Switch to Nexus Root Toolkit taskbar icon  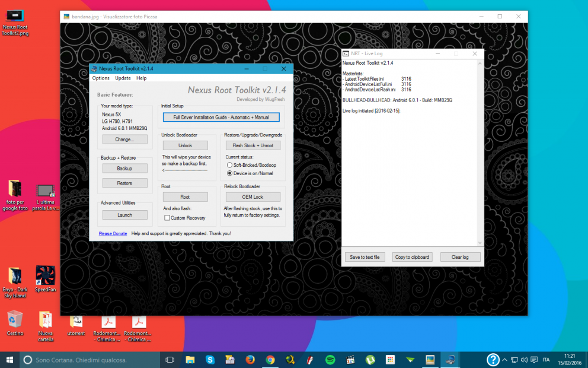point(450,360)
